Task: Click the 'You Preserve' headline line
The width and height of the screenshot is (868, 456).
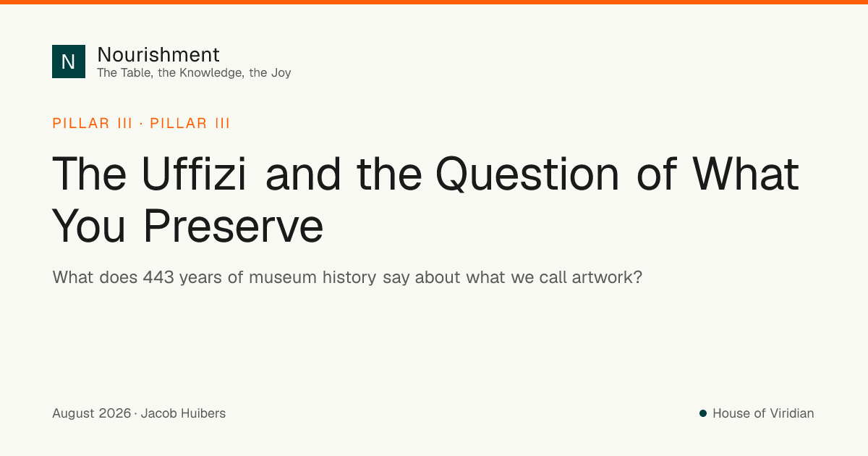Action: (188, 225)
